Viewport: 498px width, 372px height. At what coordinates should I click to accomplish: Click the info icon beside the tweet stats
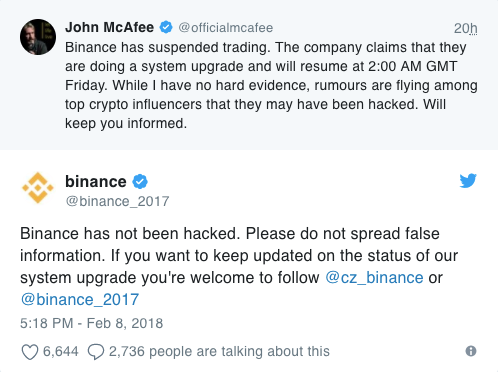pos(471,351)
